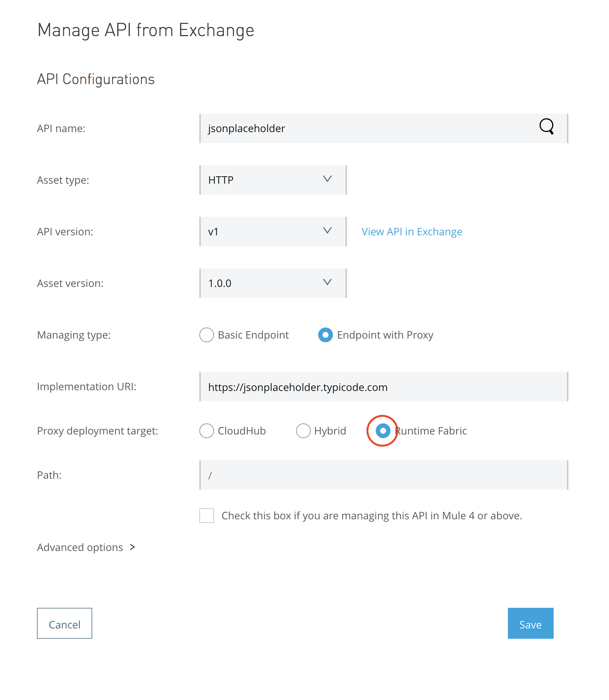Check the Mule 4 or above checkbox
The width and height of the screenshot is (609, 700).
[207, 516]
